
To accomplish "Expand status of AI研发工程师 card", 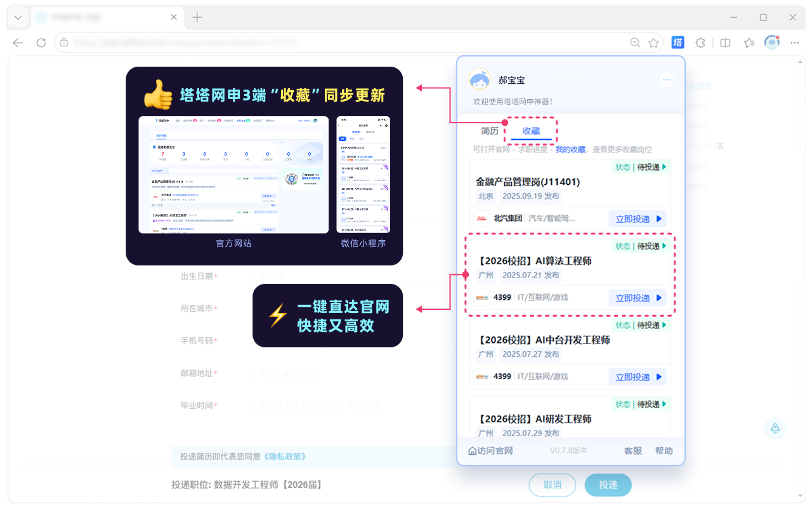I will tap(641, 404).
